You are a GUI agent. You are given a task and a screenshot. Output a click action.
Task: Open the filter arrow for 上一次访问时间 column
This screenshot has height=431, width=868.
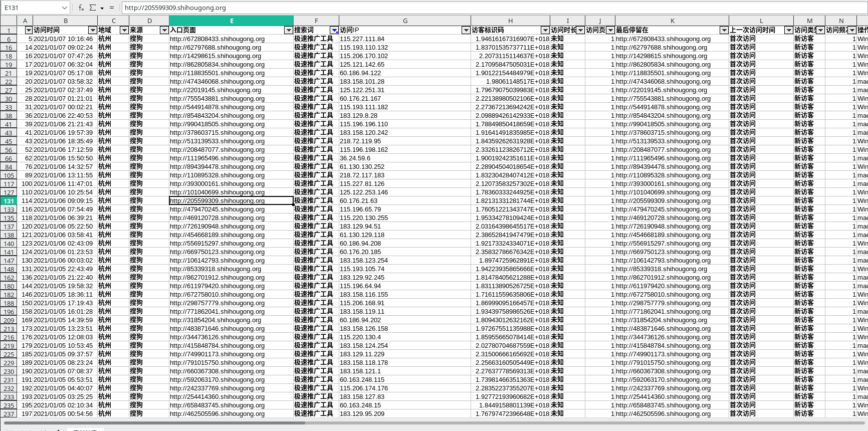[788, 30]
